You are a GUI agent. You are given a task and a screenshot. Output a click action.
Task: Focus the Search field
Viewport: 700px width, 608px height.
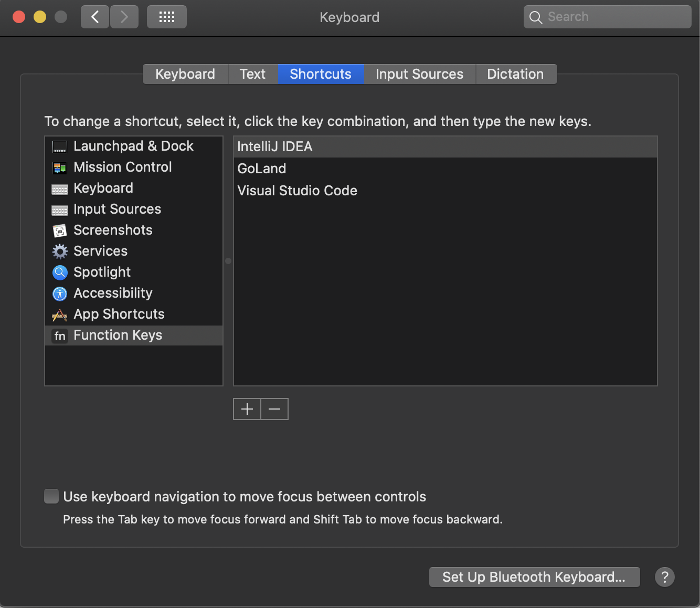tap(607, 17)
